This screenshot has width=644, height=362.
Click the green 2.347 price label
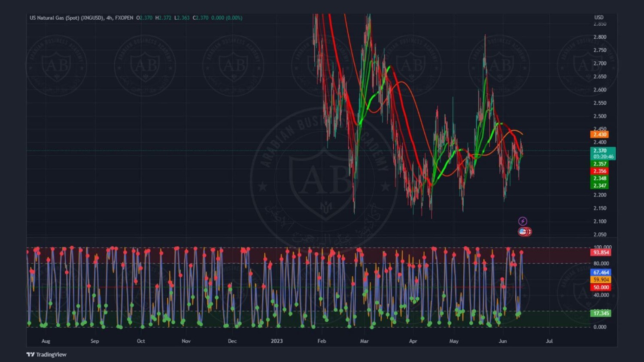click(599, 186)
